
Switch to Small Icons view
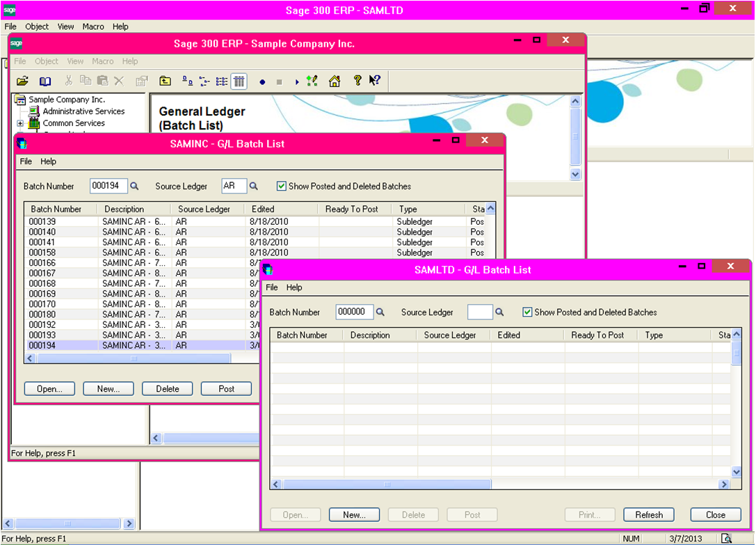tap(205, 81)
